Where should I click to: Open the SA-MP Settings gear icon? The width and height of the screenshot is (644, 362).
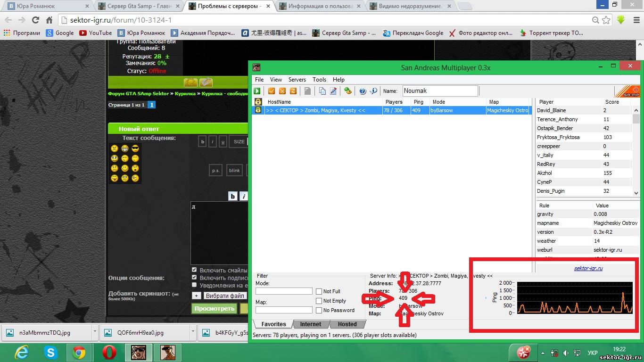348,91
